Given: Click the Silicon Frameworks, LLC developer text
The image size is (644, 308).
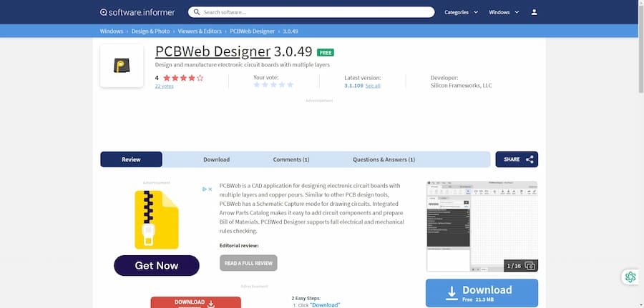Looking at the screenshot, I should (x=462, y=86).
